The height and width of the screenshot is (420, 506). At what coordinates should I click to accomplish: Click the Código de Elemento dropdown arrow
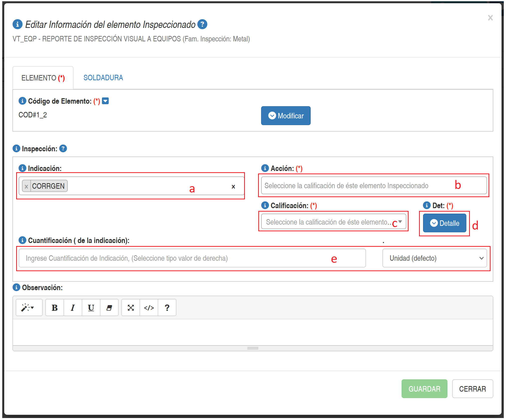point(105,101)
